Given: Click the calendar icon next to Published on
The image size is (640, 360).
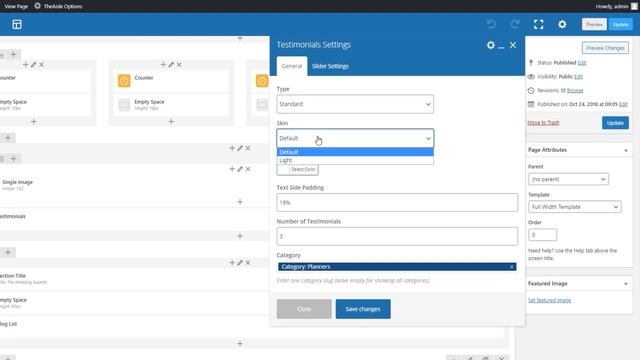Looking at the screenshot, I should click(531, 104).
